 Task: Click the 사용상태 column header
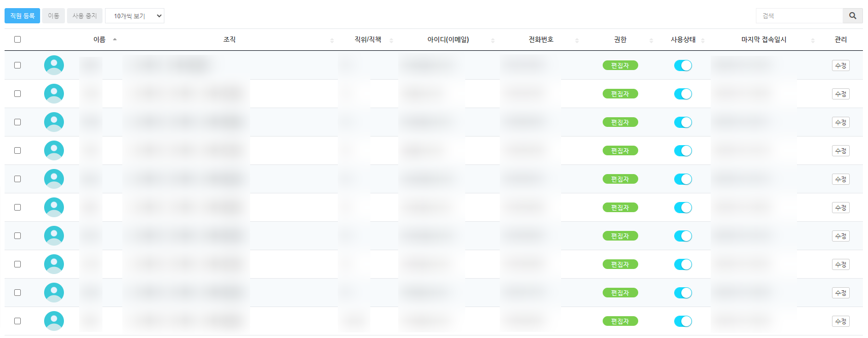[683, 40]
